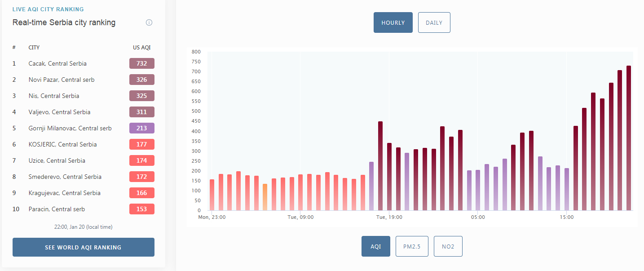This screenshot has width=644, height=271.
Task: Open Smederevo, Central Serbia link
Action: [65, 177]
